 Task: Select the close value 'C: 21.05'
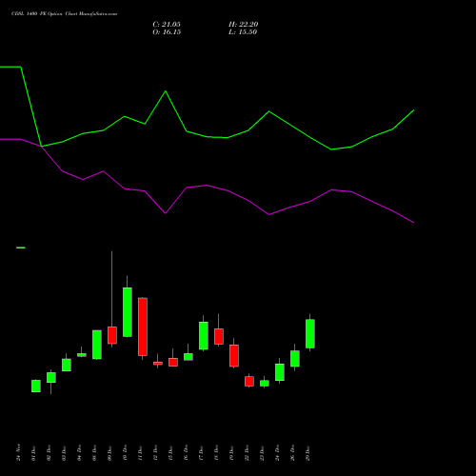(167, 25)
